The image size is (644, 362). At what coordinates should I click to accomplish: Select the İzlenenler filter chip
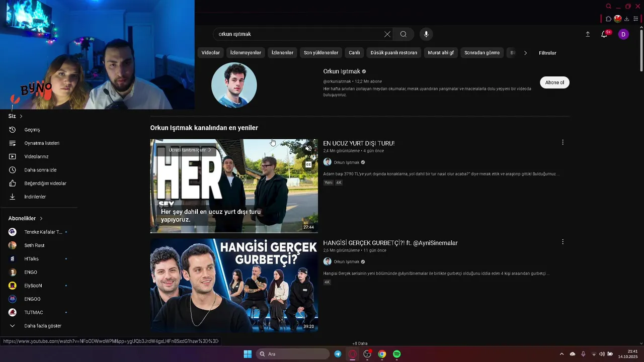pos(282,53)
